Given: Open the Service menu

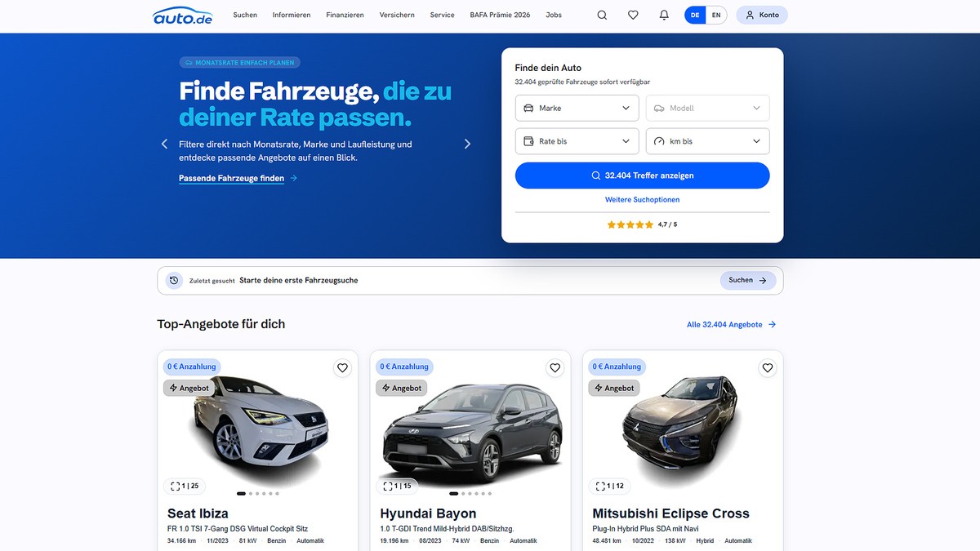Looking at the screenshot, I should pos(443,15).
